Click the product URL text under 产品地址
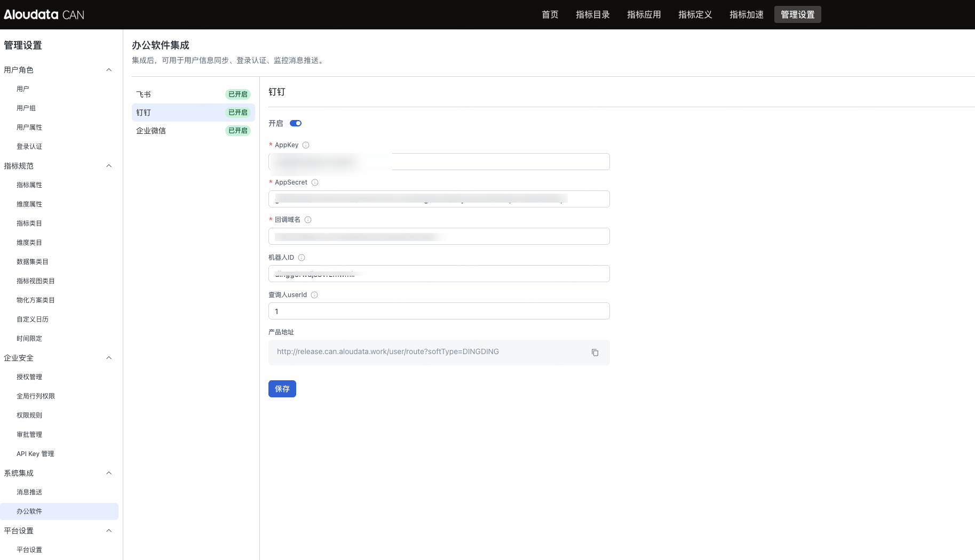This screenshot has height=560, width=975. click(388, 352)
